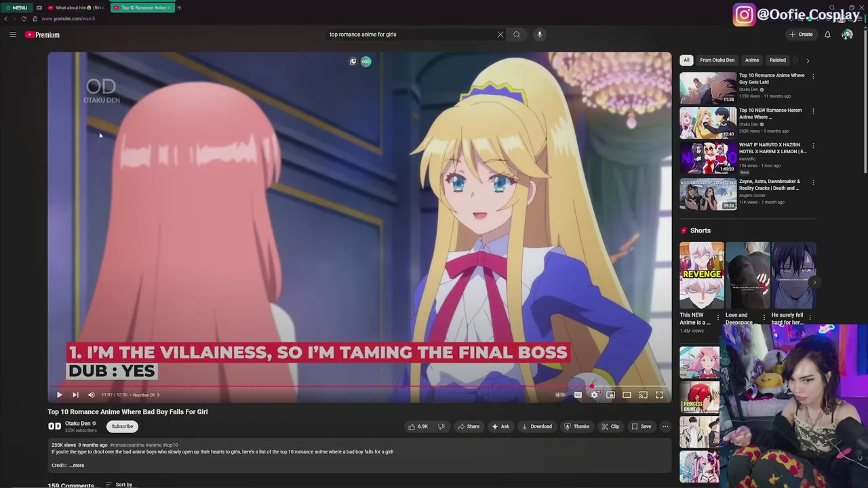Skip to the next video
This screenshot has width=868, height=488.
75,394
